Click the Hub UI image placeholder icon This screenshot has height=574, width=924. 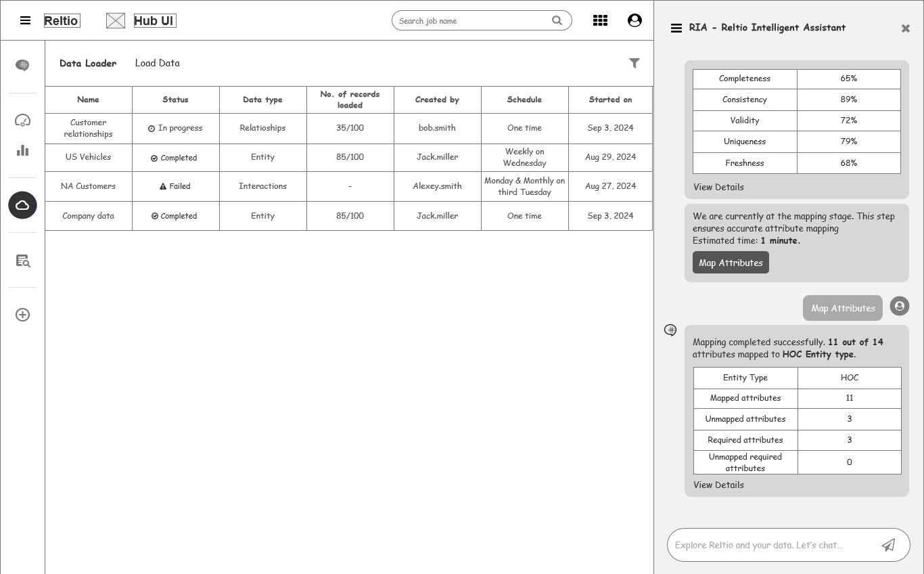coord(116,21)
